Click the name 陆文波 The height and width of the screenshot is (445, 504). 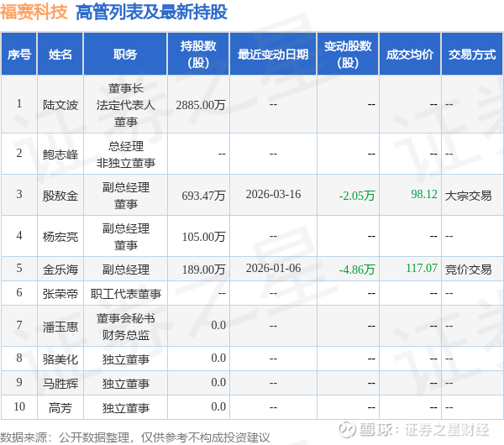coord(60,105)
